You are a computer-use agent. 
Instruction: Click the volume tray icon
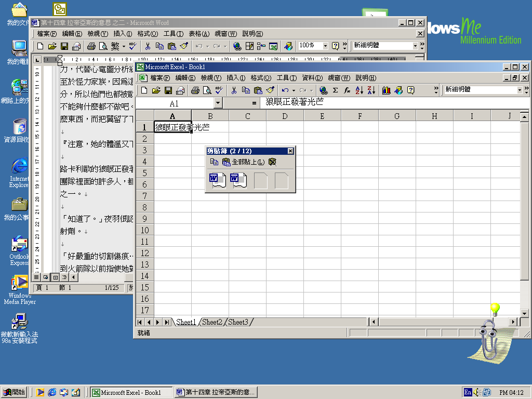coord(477,392)
